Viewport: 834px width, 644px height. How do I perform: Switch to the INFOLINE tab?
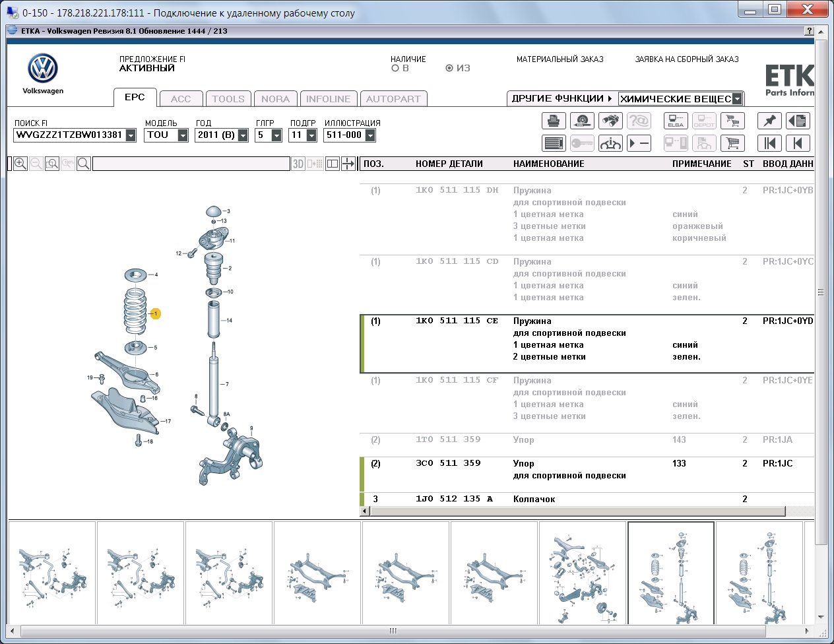[x=328, y=99]
